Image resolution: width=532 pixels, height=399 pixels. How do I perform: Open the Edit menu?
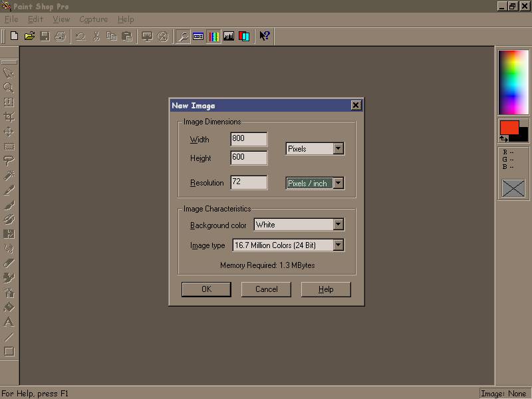[35, 19]
